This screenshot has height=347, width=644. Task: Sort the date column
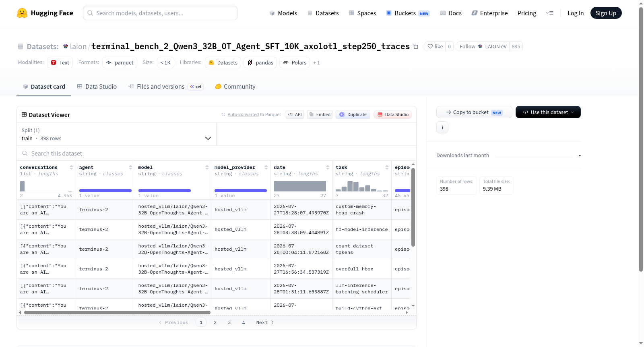click(328, 167)
